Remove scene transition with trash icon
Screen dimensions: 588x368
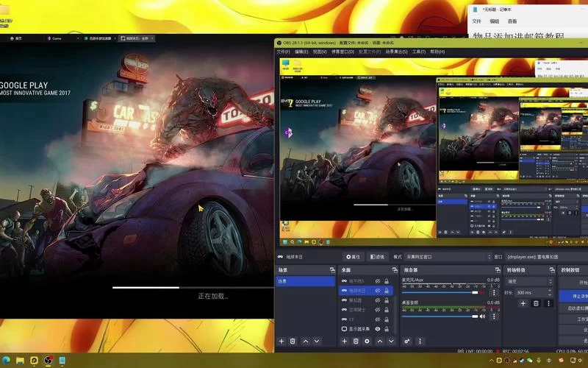coord(536,303)
